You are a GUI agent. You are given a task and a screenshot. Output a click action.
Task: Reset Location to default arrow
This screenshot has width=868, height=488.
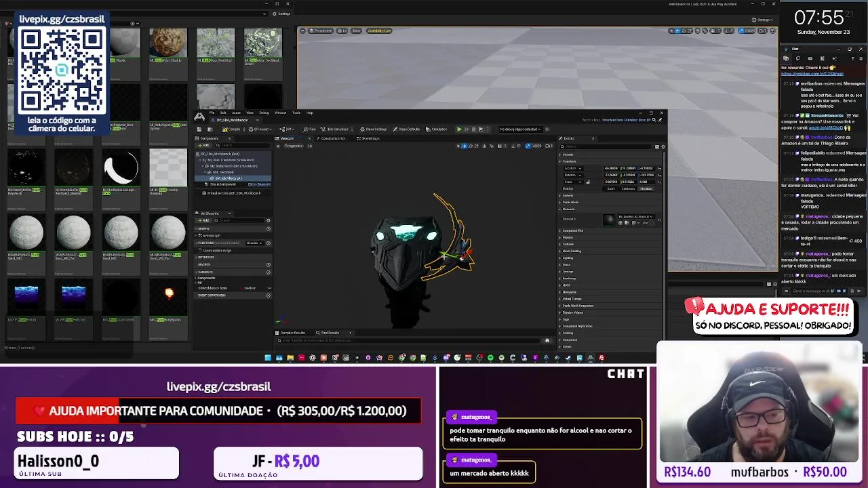click(660, 168)
